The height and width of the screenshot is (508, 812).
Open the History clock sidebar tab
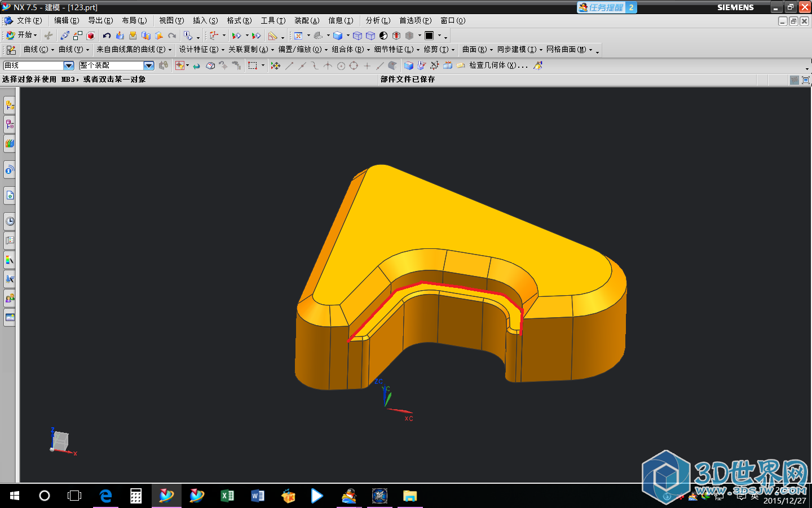pos(10,221)
